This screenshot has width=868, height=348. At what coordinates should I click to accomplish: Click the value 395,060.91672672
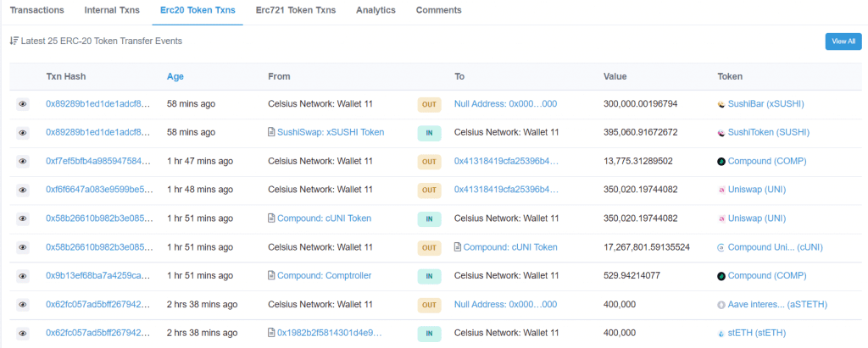coord(641,132)
